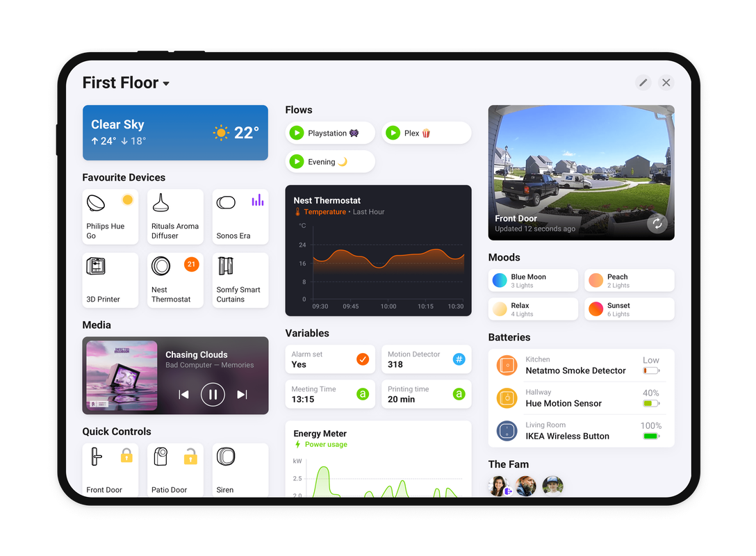Click the orange checkmark icon on Alarm set
756x556 pixels.
363,359
